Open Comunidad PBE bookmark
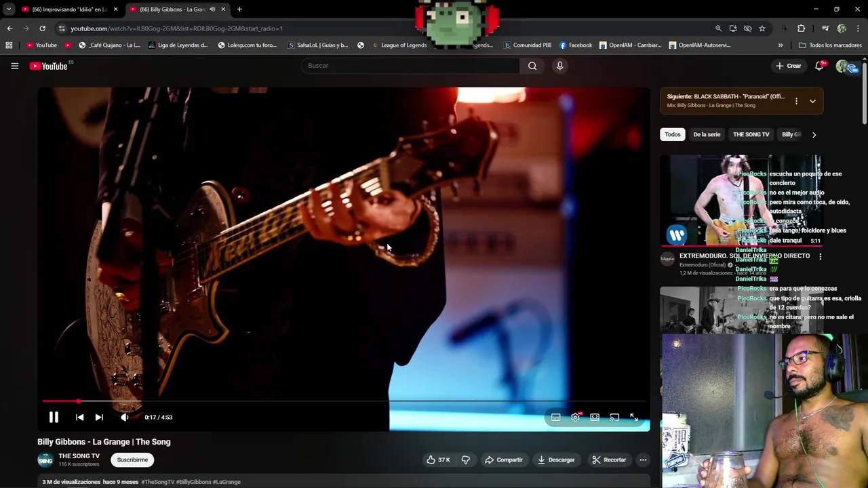Viewport: 868px width, 488px height. tap(528, 45)
